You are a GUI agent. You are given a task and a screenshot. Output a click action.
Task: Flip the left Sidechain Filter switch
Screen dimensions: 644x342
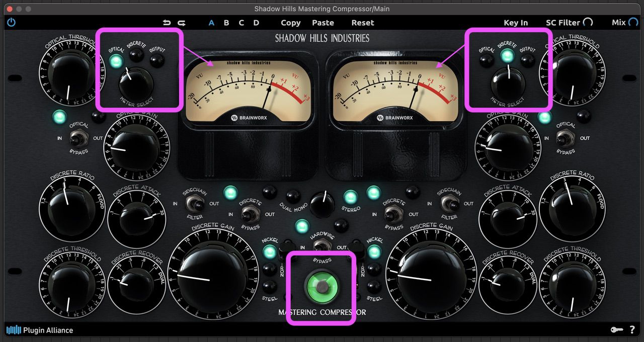195,203
